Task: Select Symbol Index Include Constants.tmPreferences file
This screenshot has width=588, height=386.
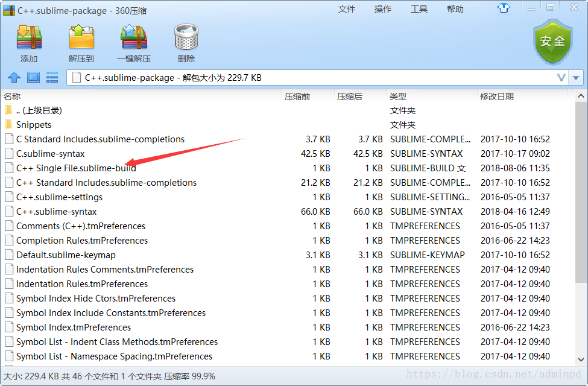Action: point(110,313)
